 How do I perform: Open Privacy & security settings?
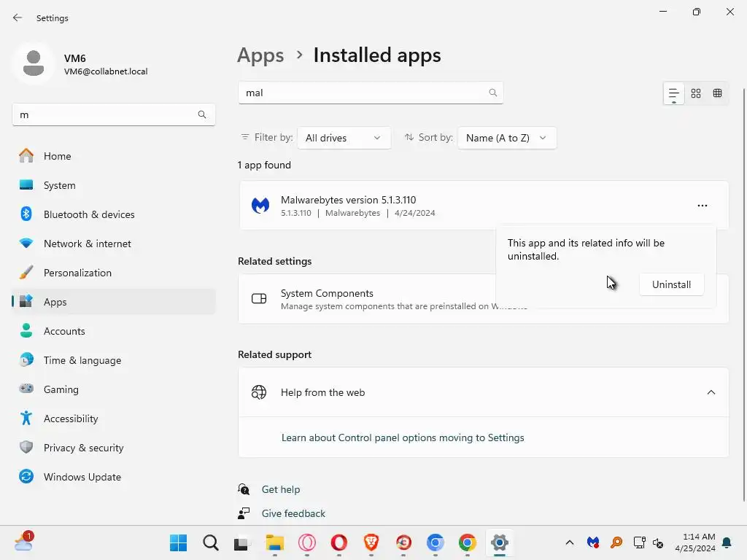point(113,448)
